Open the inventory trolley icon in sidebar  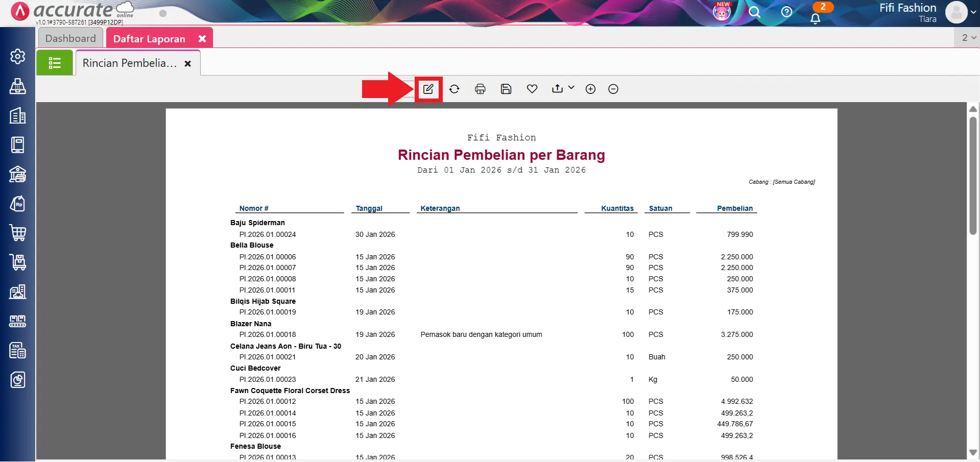[18, 262]
